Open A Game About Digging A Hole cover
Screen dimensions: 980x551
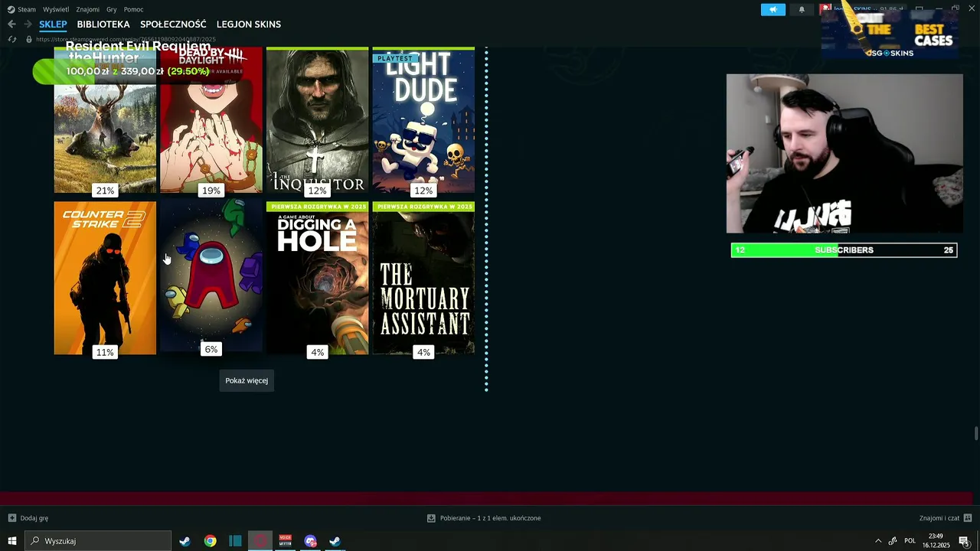pos(317,278)
